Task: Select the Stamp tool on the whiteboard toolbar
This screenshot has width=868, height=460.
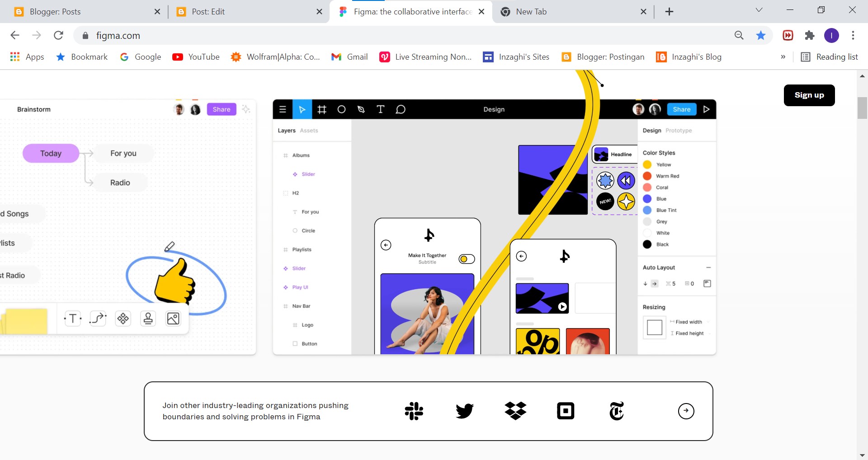Action: 148,318
